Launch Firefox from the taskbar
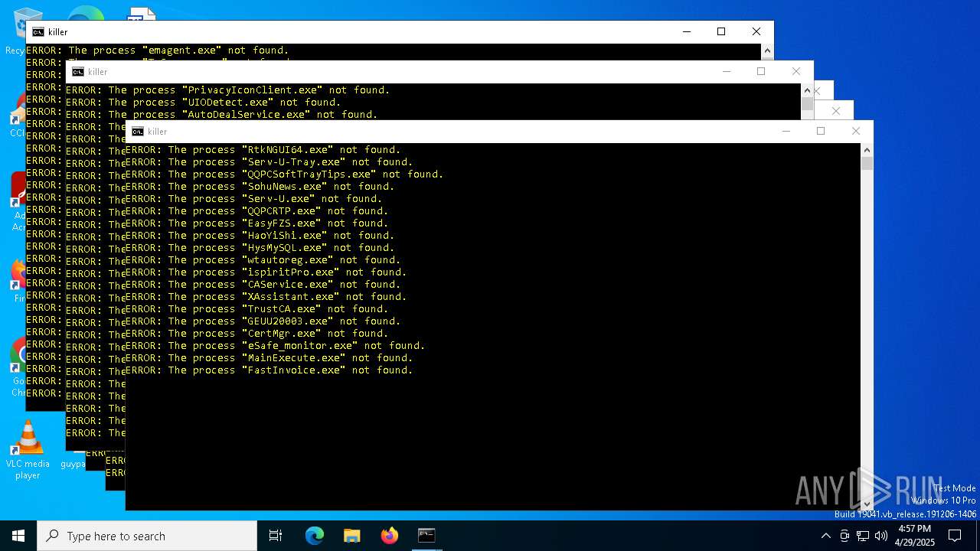980x551 pixels. point(389,536)
